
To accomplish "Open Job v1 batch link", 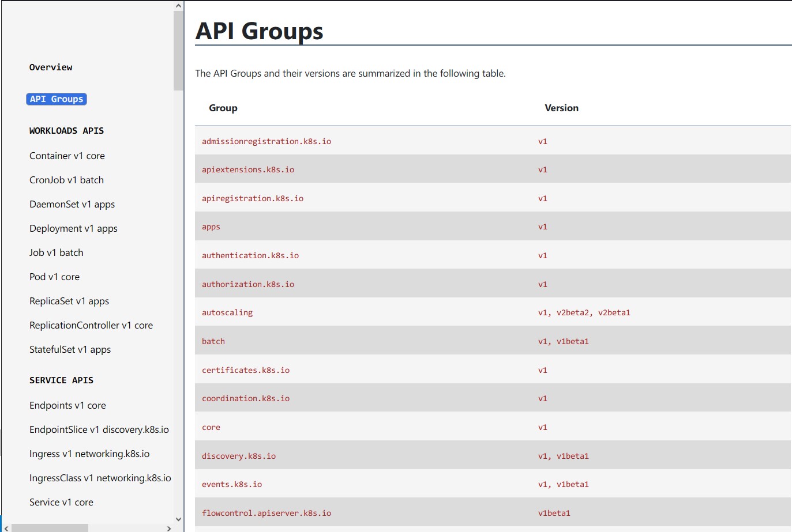I will pos(57,252).
